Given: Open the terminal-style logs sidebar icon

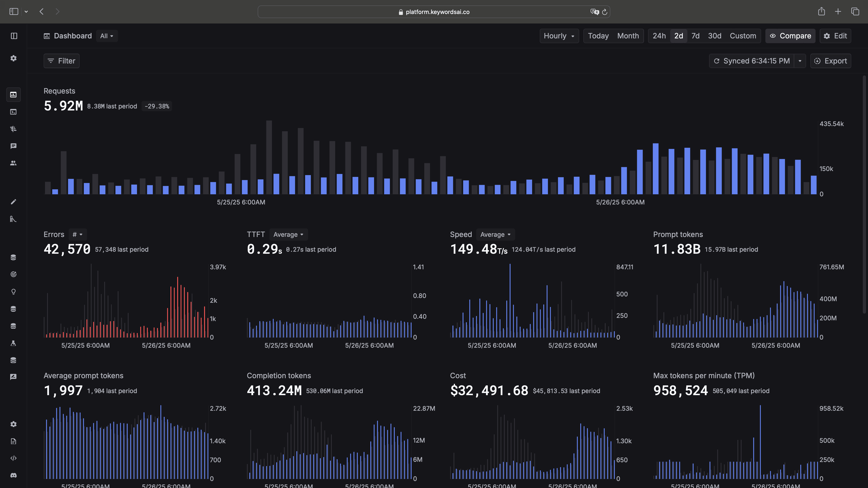Looking at the screenshot, I should (x=14, y=112).
